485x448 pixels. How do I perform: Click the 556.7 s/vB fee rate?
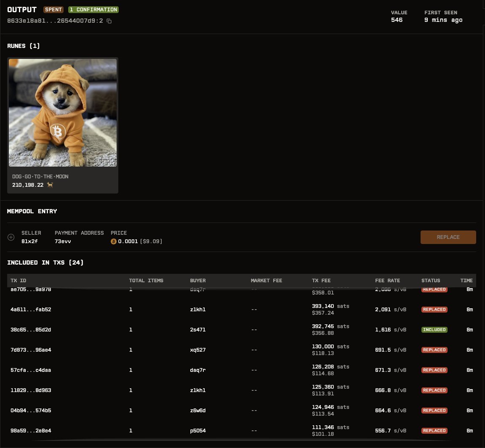(x=391, y=431)
